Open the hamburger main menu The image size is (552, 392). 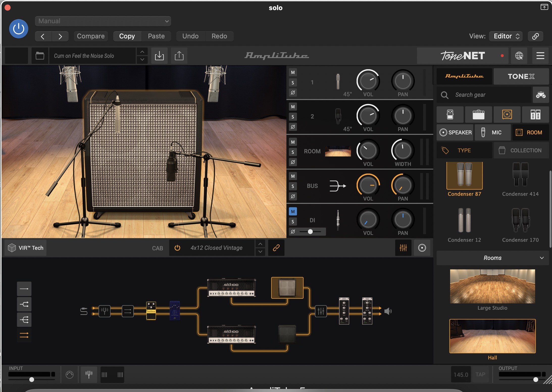pyautogui.click(x=540, y=56)
